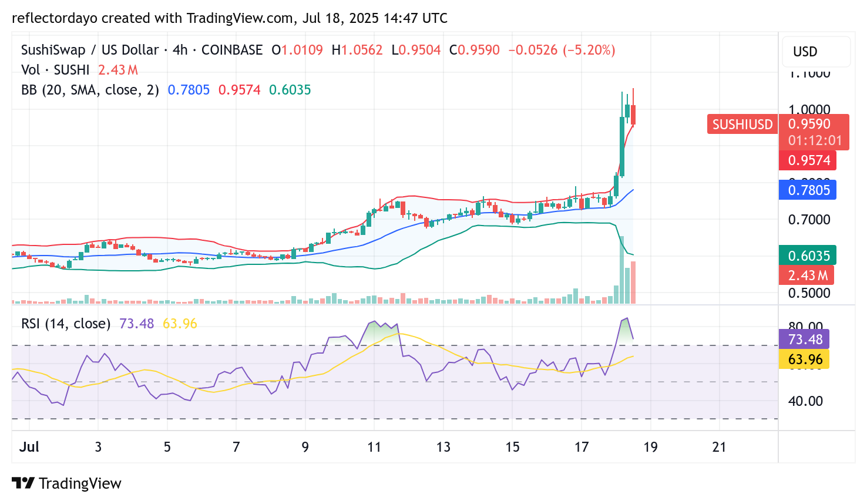Click the 15 date axis label
The height and width of the screenshot is (504, 867).
[512, 447]
